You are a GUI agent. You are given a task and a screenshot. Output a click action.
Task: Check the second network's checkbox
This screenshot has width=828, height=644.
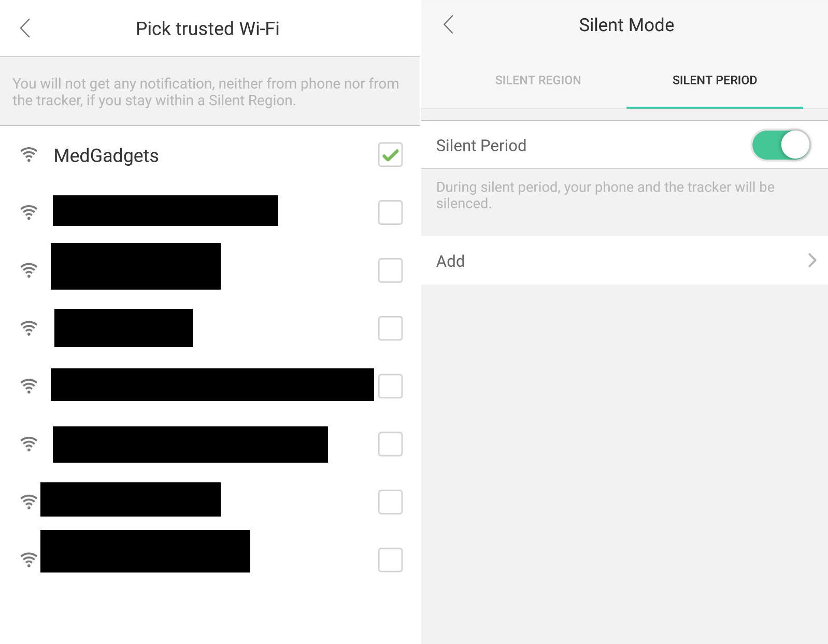pos(390,212)
